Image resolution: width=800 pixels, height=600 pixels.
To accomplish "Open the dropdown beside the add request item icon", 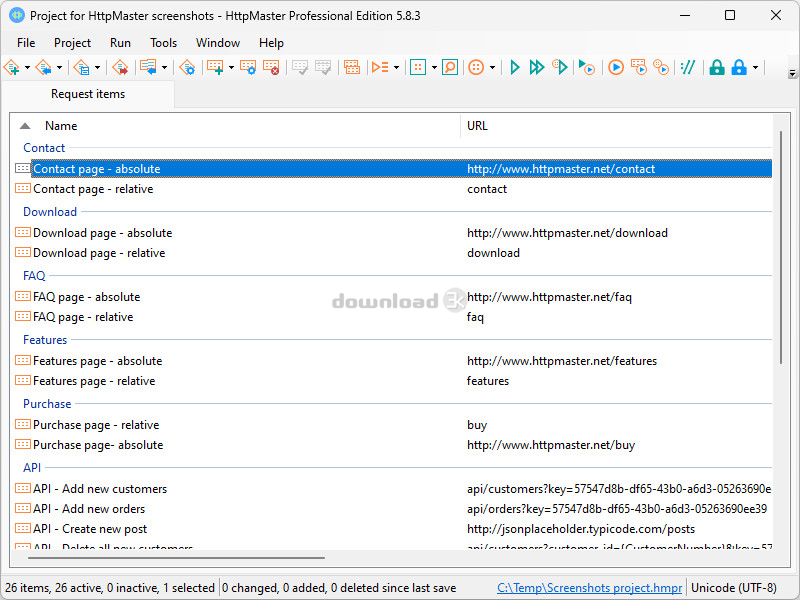I will point(231,67).
